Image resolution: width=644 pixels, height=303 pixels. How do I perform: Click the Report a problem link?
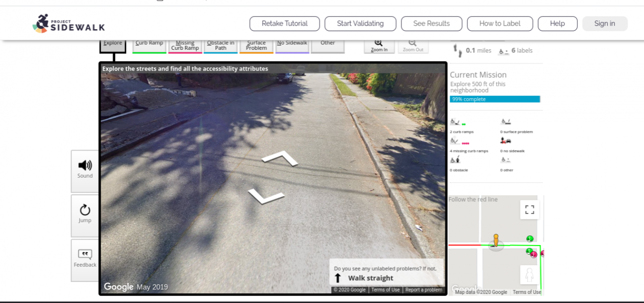[424, 289]
